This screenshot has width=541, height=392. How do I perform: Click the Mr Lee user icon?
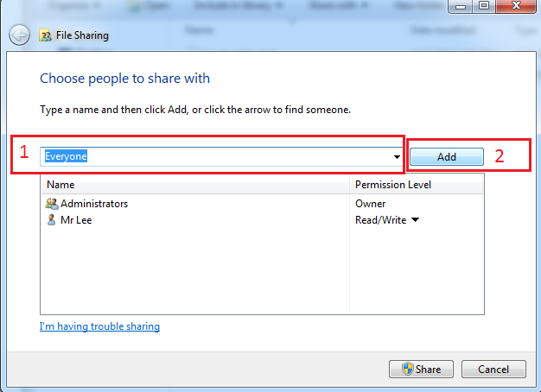point(51,220)
